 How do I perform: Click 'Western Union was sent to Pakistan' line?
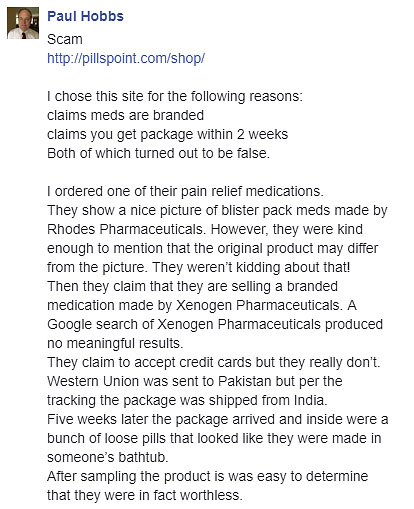(195, 381)
